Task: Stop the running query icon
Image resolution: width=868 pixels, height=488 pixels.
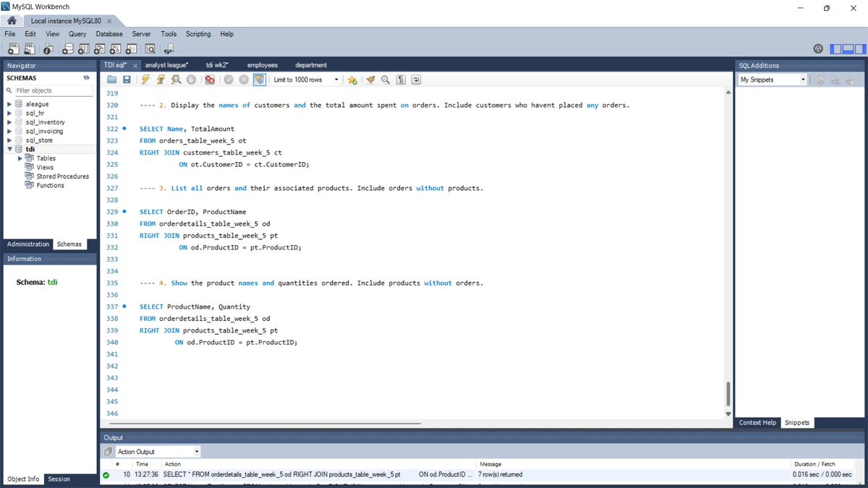Action: tap(191, 80)
